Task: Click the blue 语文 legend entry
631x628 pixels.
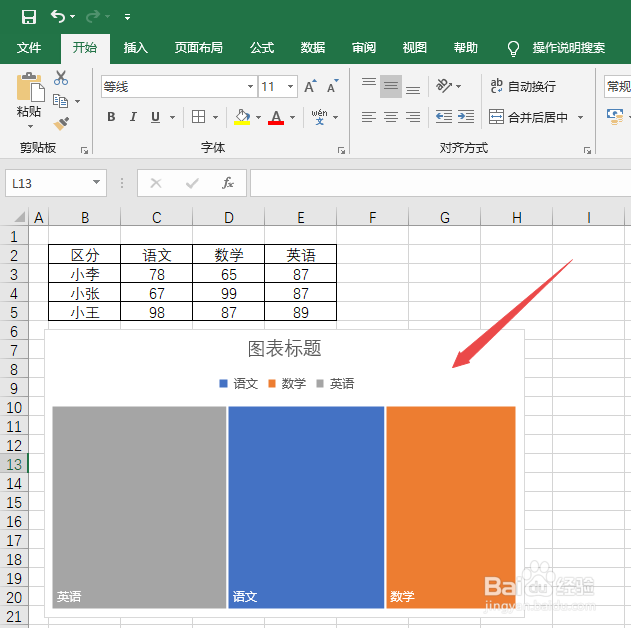Action: [239, 383]
